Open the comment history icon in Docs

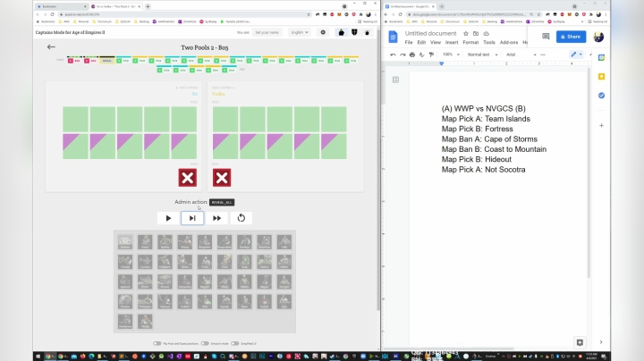point(546,37)
